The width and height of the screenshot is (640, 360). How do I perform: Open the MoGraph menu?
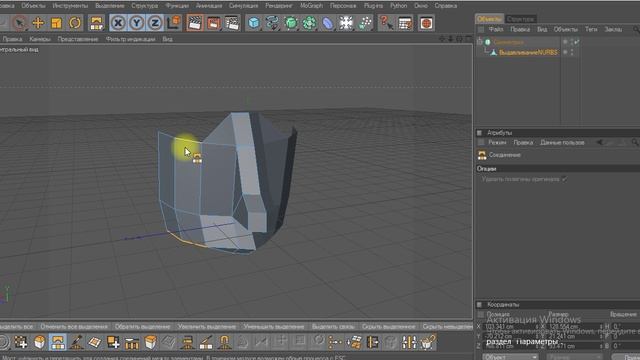(311, 6)
